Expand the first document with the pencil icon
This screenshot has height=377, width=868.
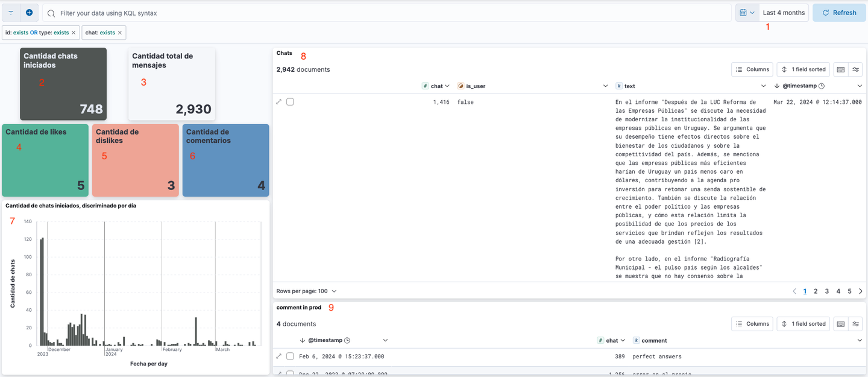tap(278, 101)
